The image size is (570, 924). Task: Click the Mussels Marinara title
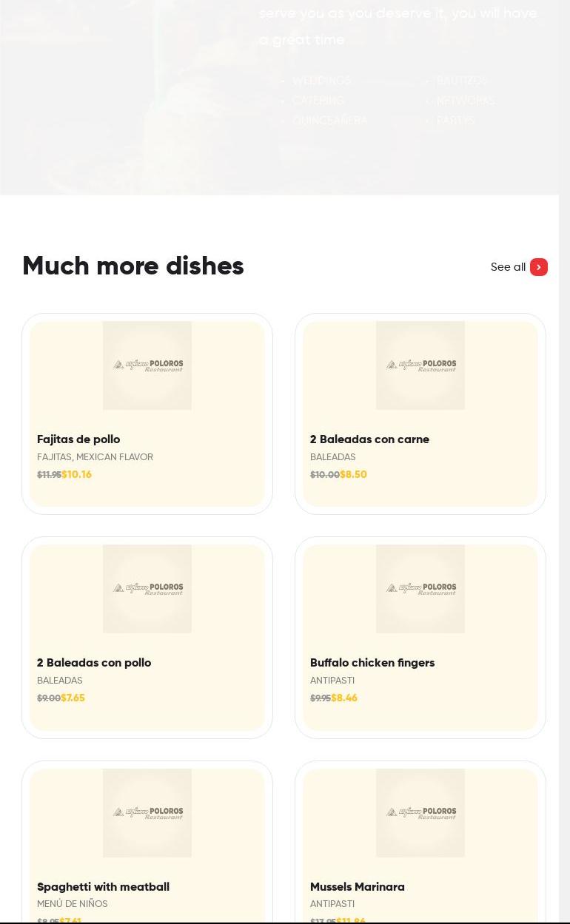click(358, 887)
